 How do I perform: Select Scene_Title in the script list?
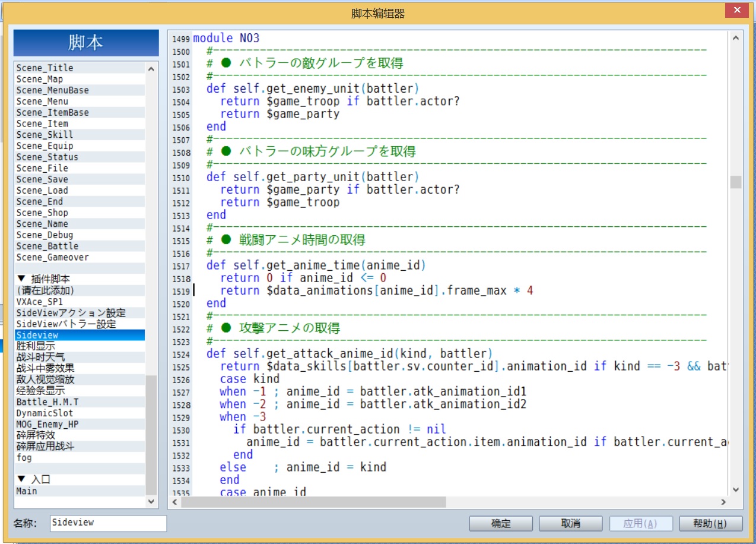pos(80,68)
